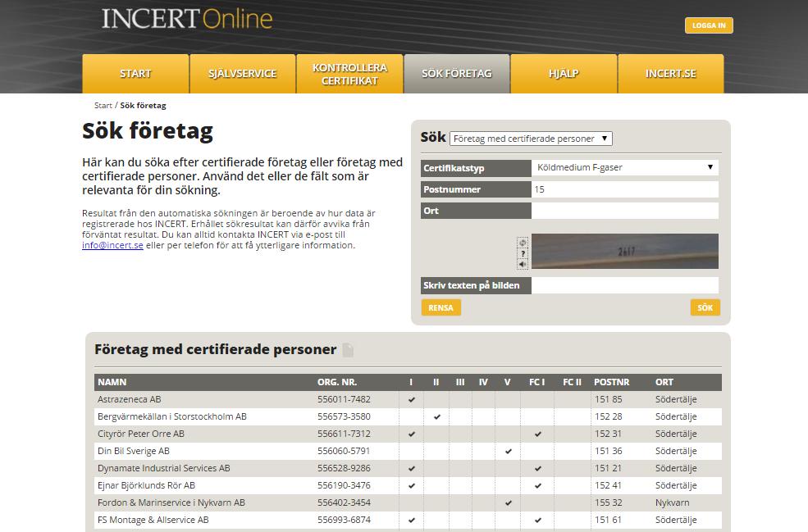
Task: Go to the START tab
Action: click(135, 74)
